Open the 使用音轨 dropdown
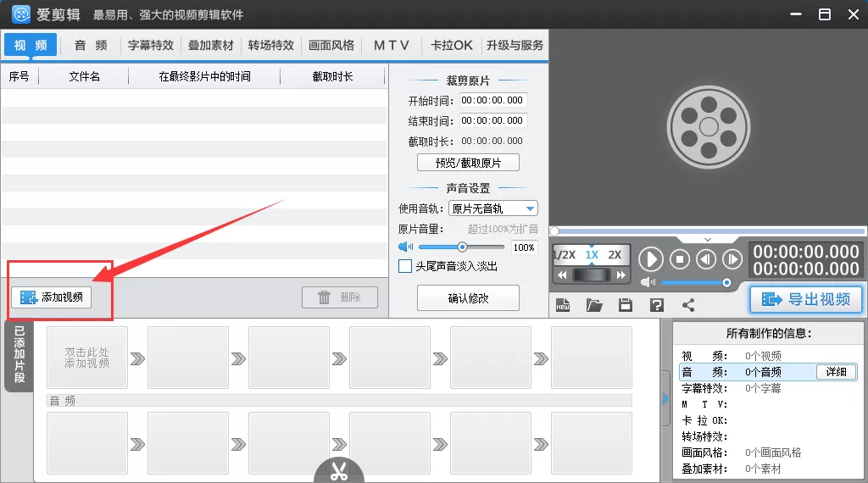The image size is (868, 483). [x=493, y=208]
